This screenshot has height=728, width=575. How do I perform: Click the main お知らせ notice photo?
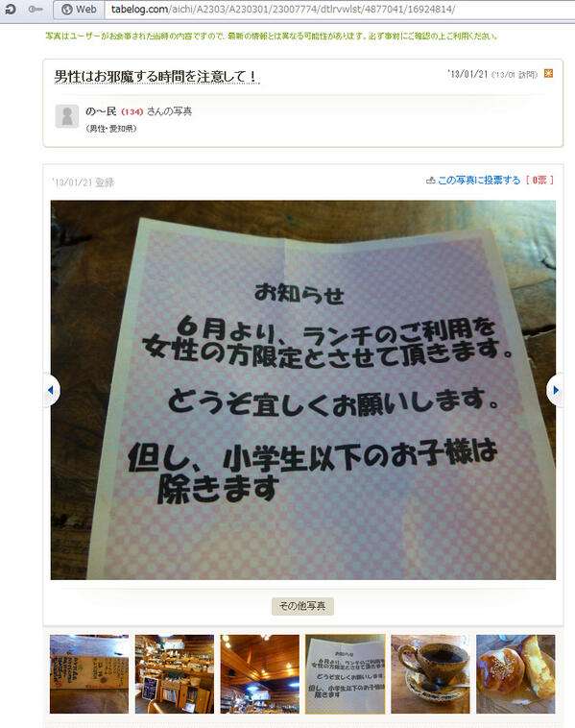click(x=303, y=390)
